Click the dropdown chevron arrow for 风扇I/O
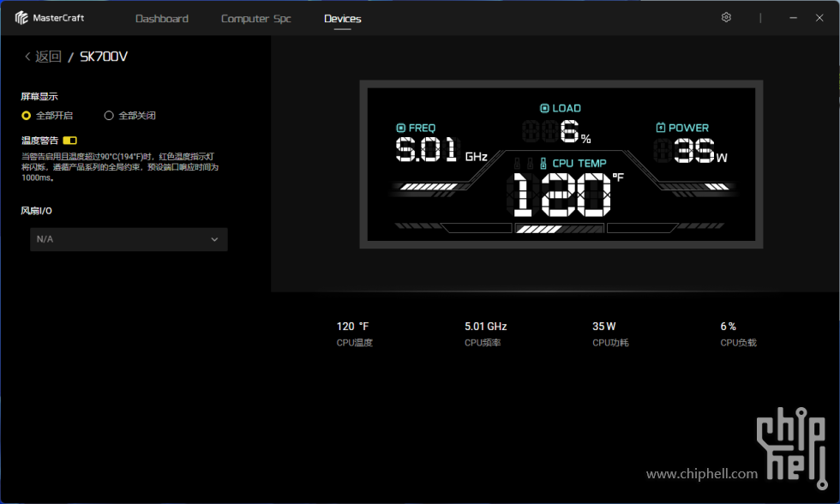This screenshot has height=504, width=840. tap(214, 239)
